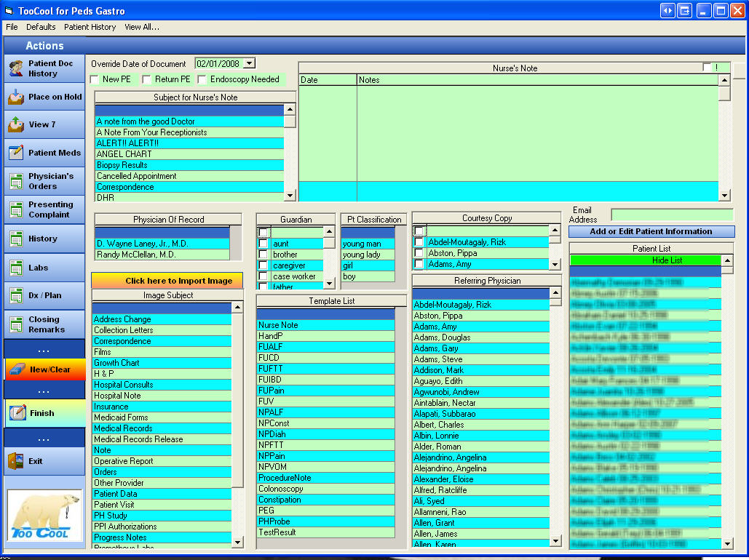Image resolution: width=749 pixels, height=560 pixels.
Task: Click the Click here to Import Image button
Action: tap(167, 280)
